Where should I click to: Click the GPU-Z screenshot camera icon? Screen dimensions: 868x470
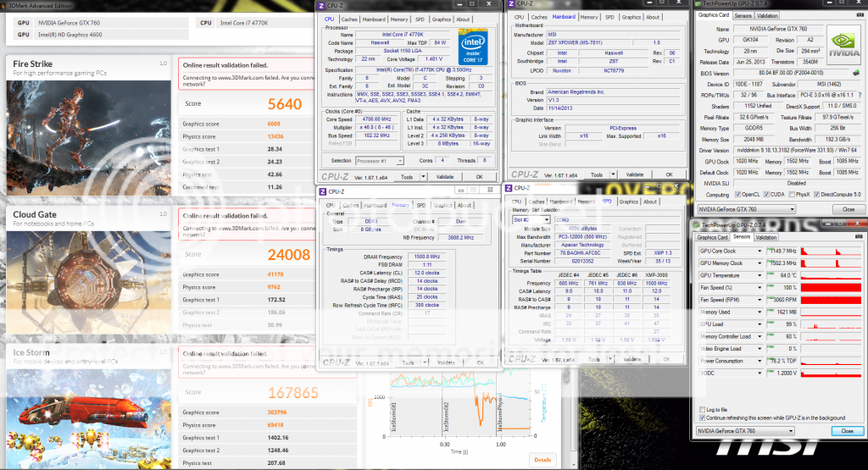click(x=858, y=15)
